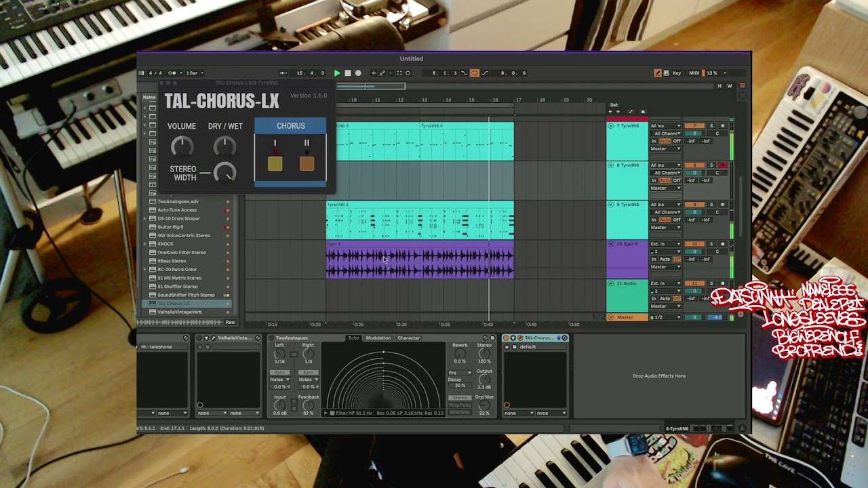Set track 9 TyrellN6 monitor to Auto
Screen dimensions: 868x488
click(x=665, y=220)
